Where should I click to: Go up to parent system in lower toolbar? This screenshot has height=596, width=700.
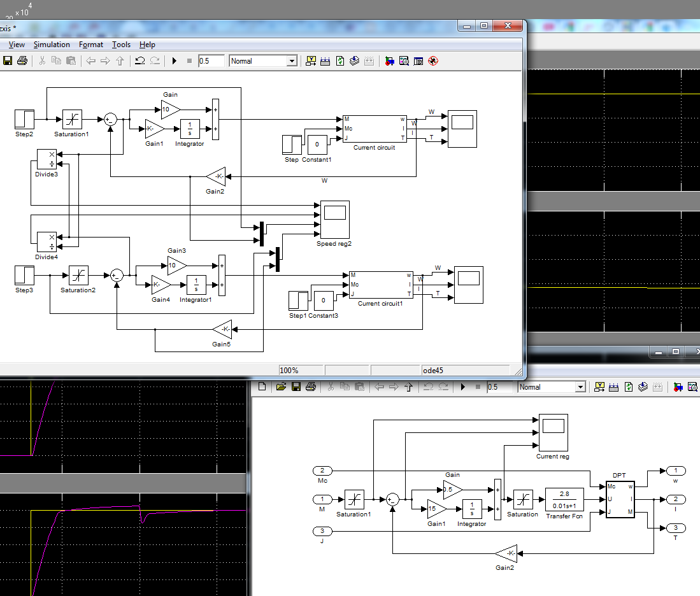coord(408,387)
